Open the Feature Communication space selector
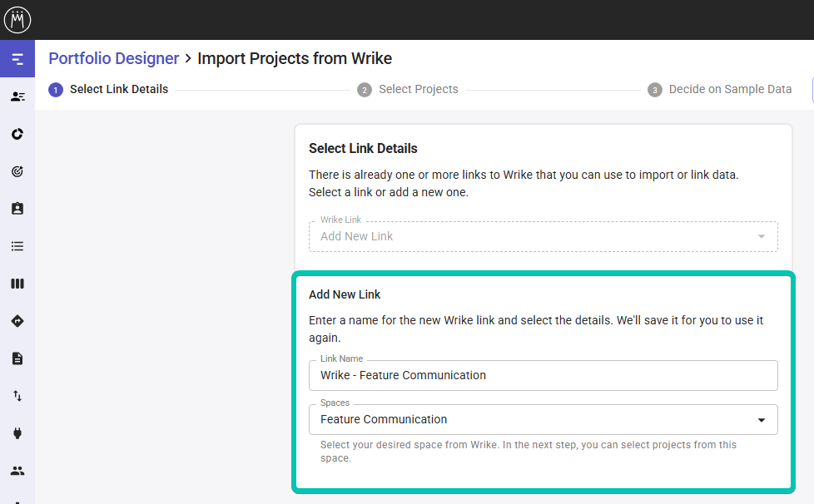The image size is (814, 504). [543, 419]
